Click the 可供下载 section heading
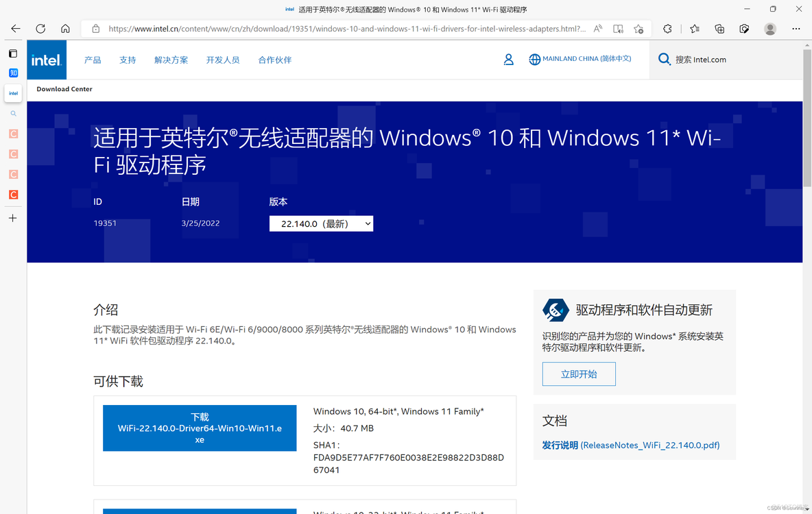Image resolution: width=812 pixels, height=514 pixels. coord(118,382)
